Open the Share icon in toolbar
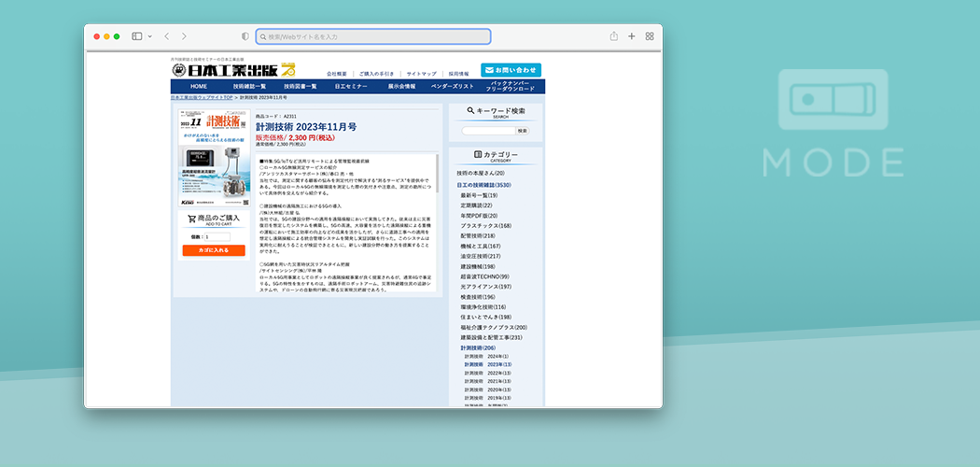The width and height of the screenshot is (980, 467). (613, 36)
